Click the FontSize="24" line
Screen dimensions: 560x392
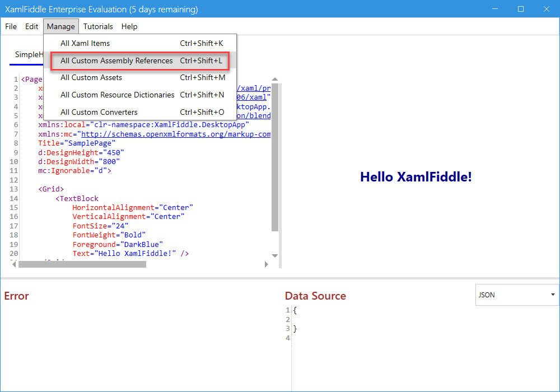tap(100, 226)
